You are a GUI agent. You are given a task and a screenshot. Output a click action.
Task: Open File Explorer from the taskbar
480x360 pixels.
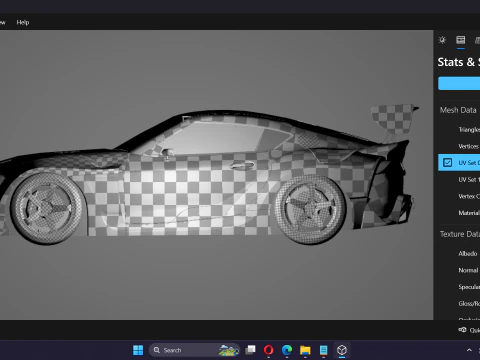(x=305, y=350)
